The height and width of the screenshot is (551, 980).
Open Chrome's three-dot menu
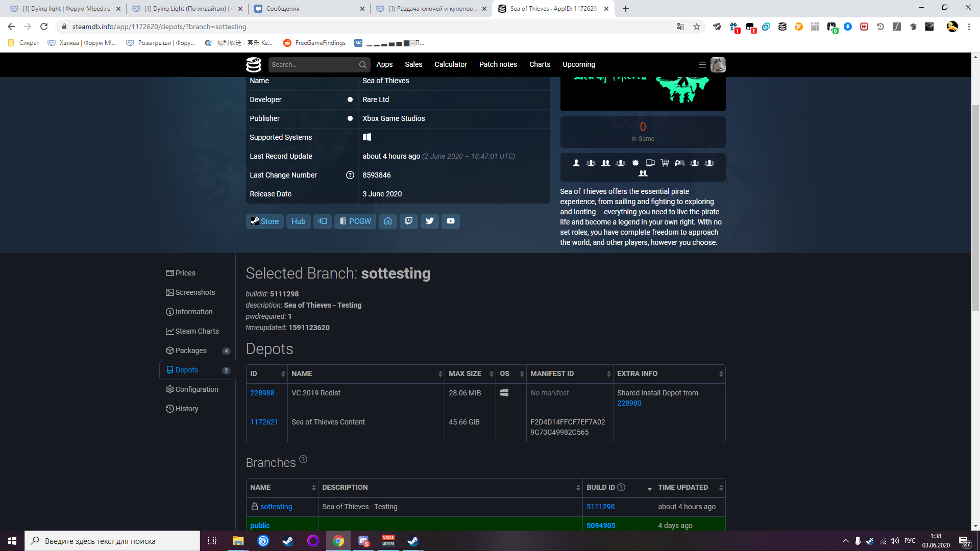tap(969, 27)
